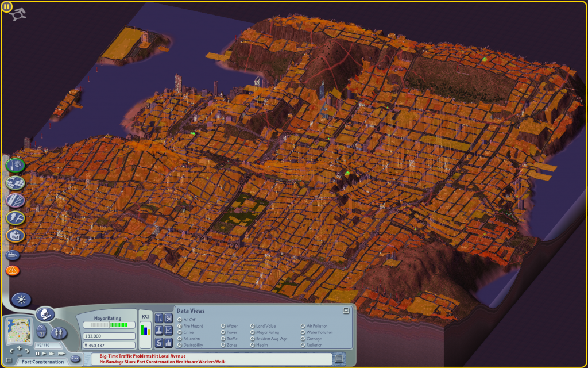Click the turtle slow-speed icon
The image size is (588, 368).
pos(18,15)
